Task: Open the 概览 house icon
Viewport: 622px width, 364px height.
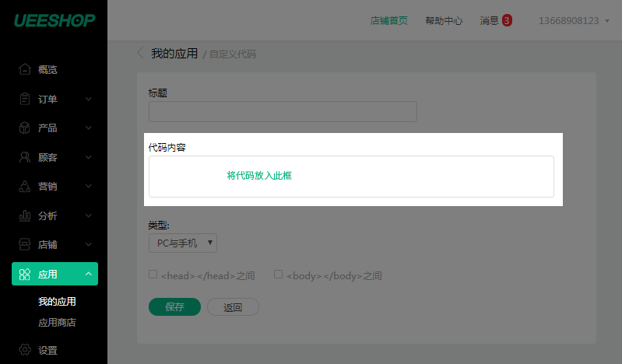Action: [x=25, y=69]
